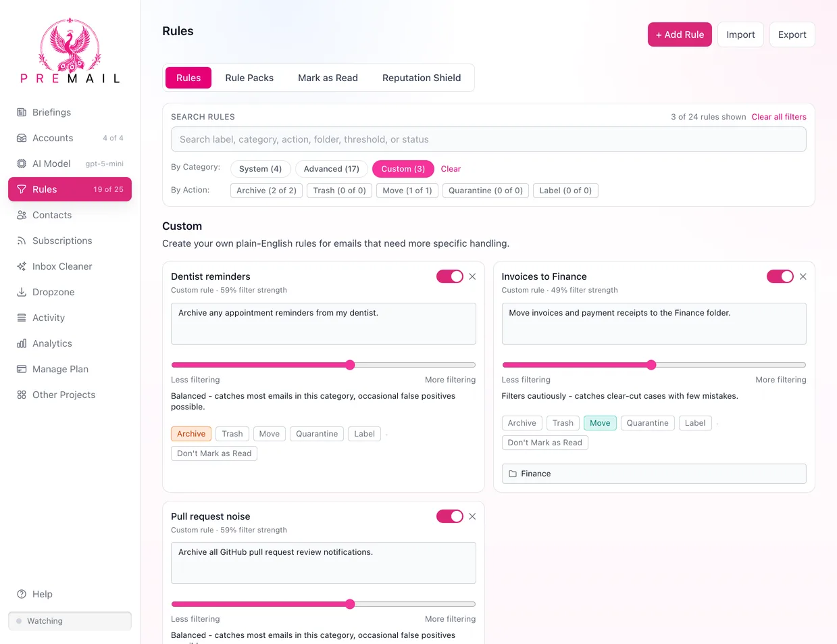The width and height of the screenshot is (837, 644).
Task: Adjust Invoices to Finance filter strength slider
Action: click(654, 365)
